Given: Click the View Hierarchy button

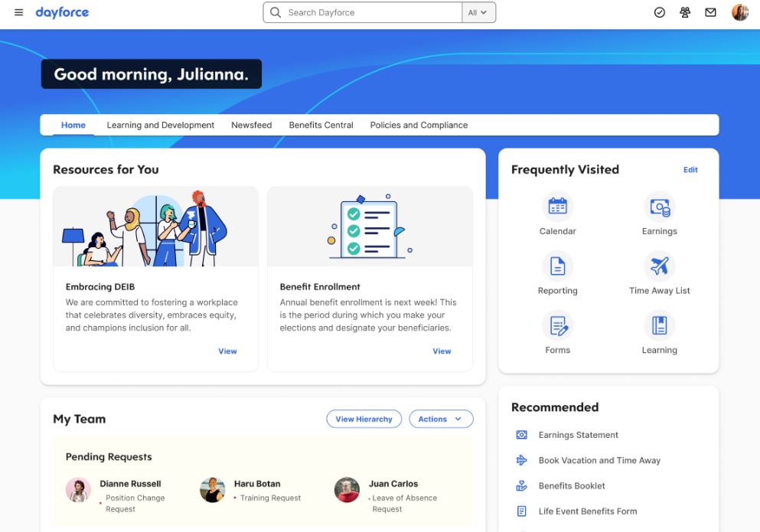Looking at the screenshot, I should [364, 419].
